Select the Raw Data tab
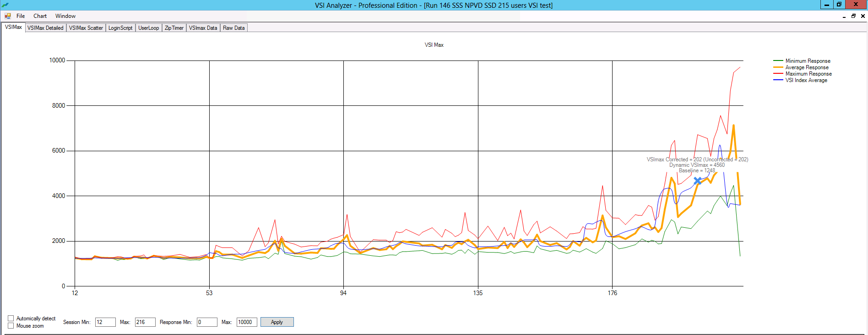868x335 pixels. point(233,28)
